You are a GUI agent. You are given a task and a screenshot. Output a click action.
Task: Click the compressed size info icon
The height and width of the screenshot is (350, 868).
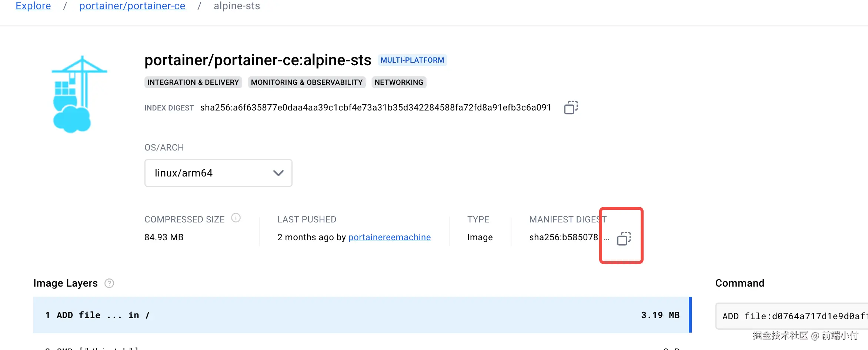[236, 218]
